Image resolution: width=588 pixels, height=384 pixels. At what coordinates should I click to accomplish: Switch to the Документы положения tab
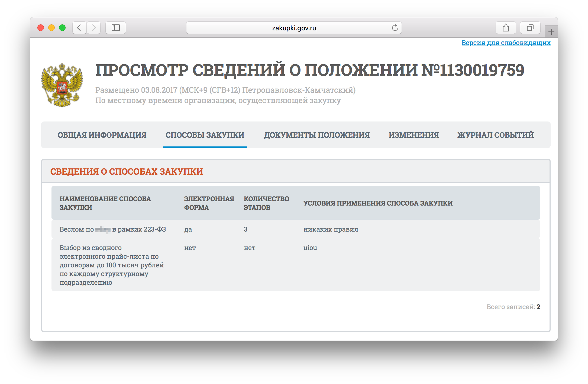[x=317, y=135]
